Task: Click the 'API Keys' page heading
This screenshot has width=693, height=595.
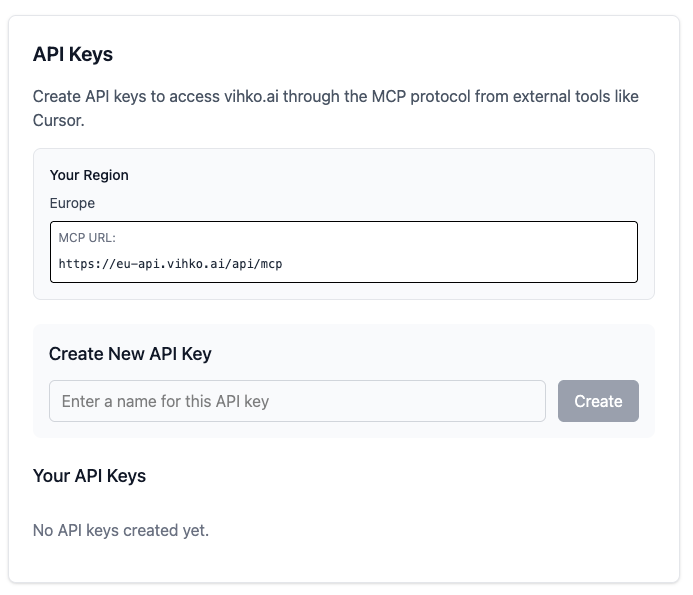Action: 73,54
